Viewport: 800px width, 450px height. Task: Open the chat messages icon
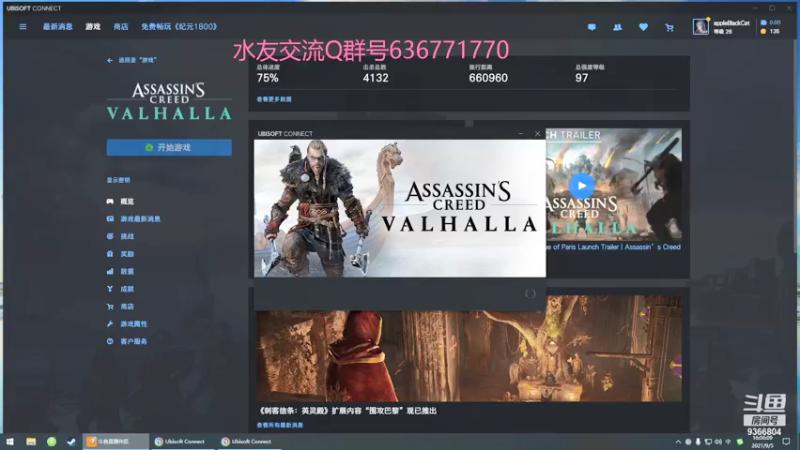click(591, 27)
